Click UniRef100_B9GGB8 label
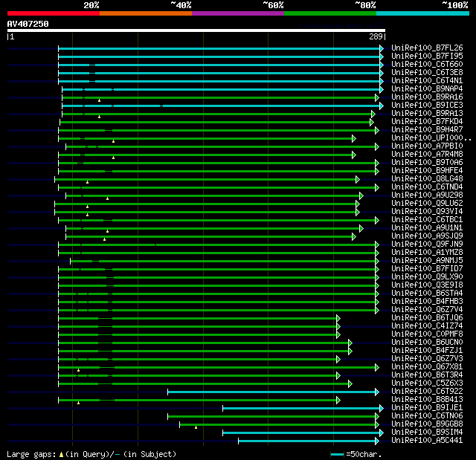The width and height of the screenshot is (476, 460). point(427,424)
